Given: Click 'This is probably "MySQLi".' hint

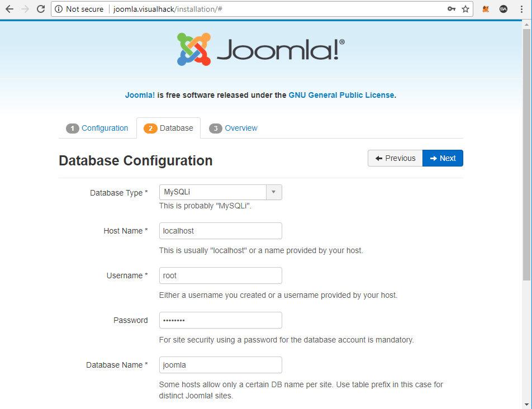Looking at the screenshot, I should click(x=205, y=206).
